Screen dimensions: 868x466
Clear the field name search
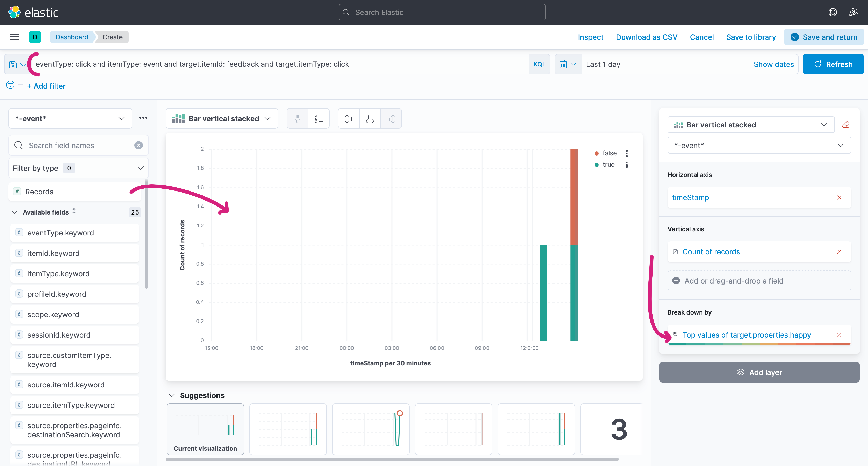138,146
